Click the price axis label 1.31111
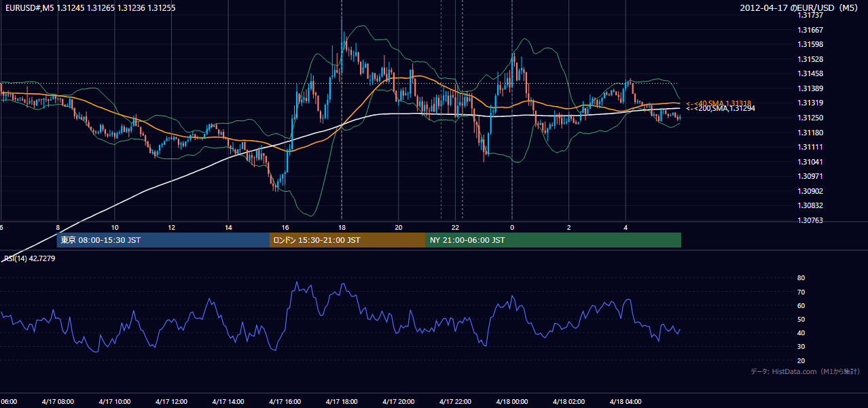868x408 pixels. coord(810,147)
